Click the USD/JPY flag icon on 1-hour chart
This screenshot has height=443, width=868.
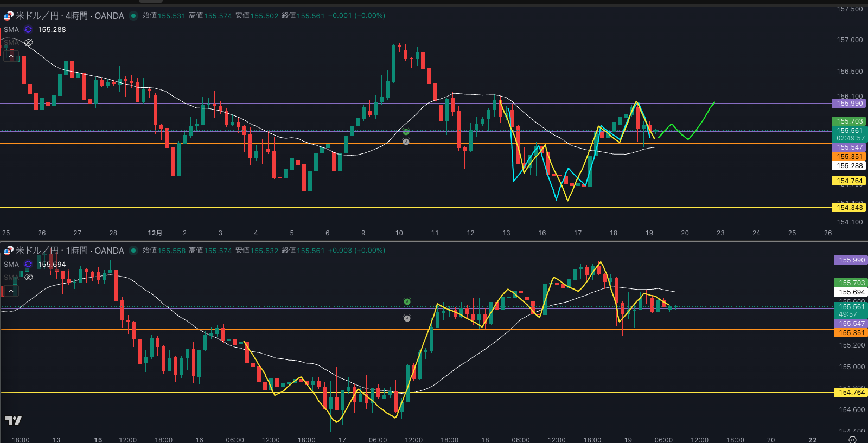click(x=8, y=251)
